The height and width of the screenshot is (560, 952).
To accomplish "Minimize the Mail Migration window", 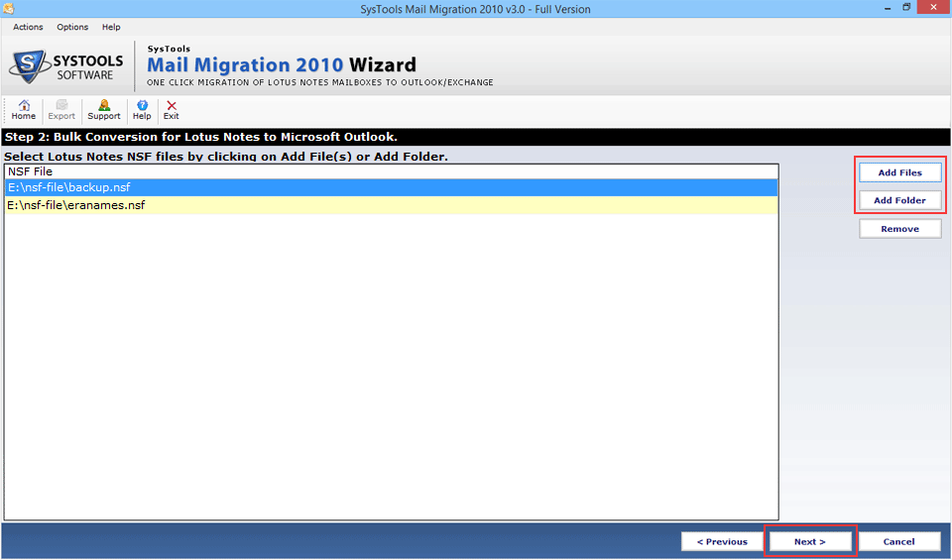I will tap(888, 8).
